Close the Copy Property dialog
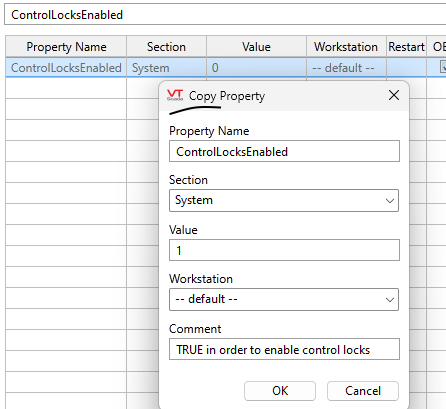446x409 pixels. pyautogui.click(x=394, y=95)
